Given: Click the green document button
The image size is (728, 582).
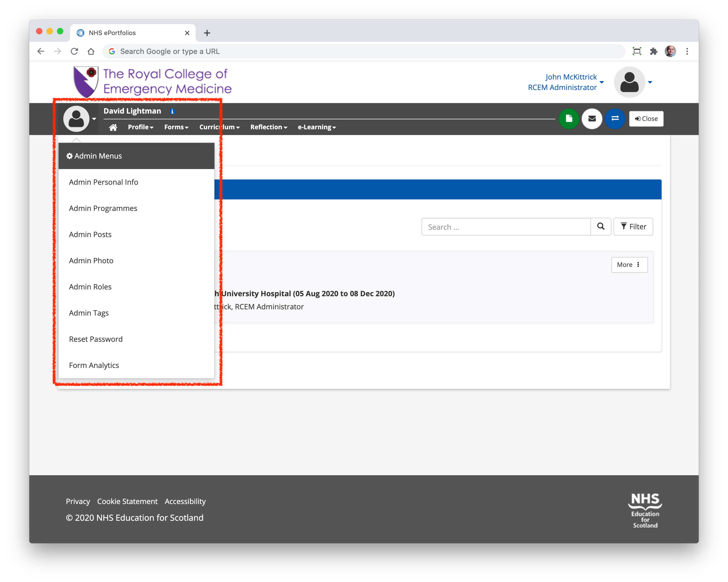Looking at the screenshot, I should (x=569, y=119).
